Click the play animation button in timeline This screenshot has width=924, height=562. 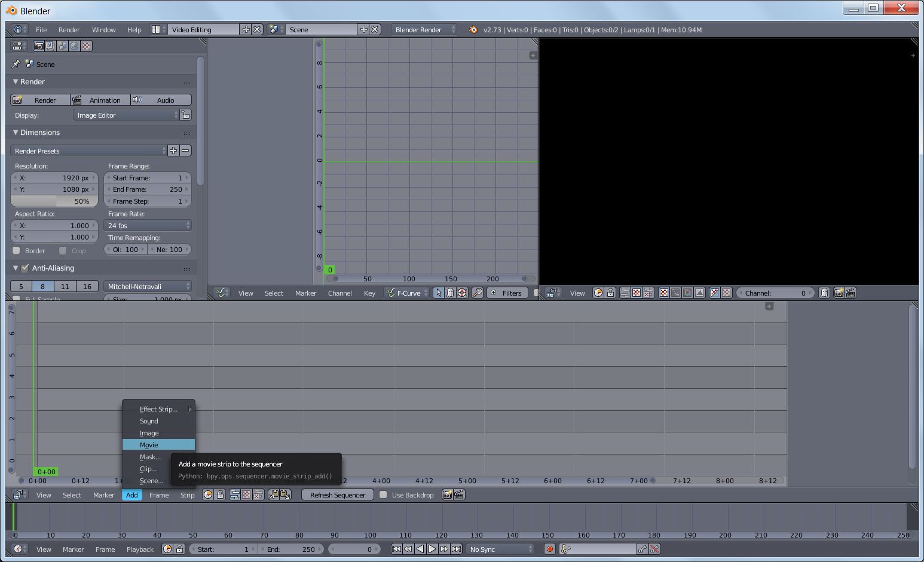(432, 549)
